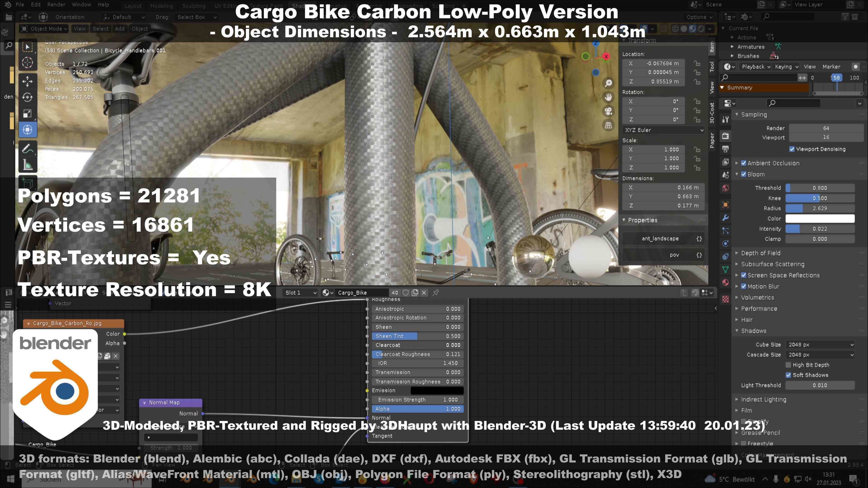Toggle camera view with the camera icon
This screenshot has height=488, width=868.
608,111
